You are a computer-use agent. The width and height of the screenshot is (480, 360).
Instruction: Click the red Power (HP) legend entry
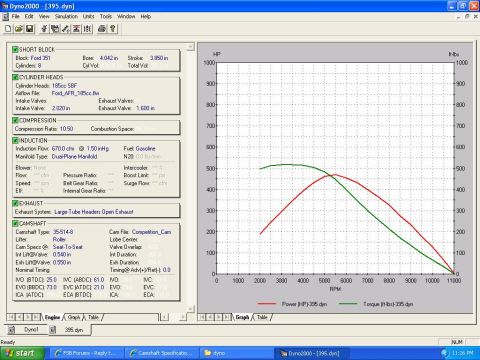tap(292, 304)
